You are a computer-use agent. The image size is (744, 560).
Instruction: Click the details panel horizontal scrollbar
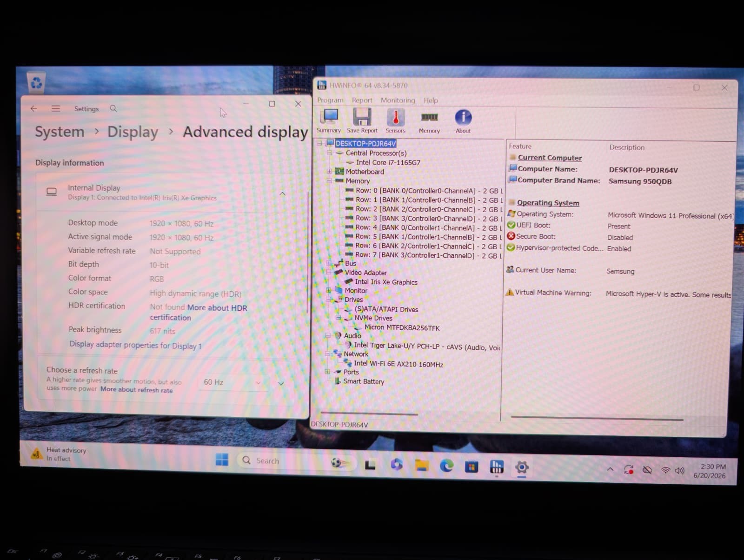[x=597, y=418]
